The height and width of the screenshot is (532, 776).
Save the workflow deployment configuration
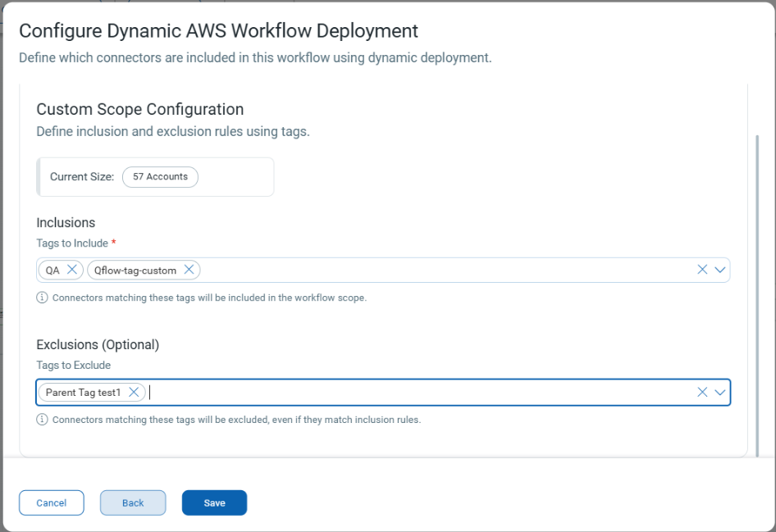(214, 502)
